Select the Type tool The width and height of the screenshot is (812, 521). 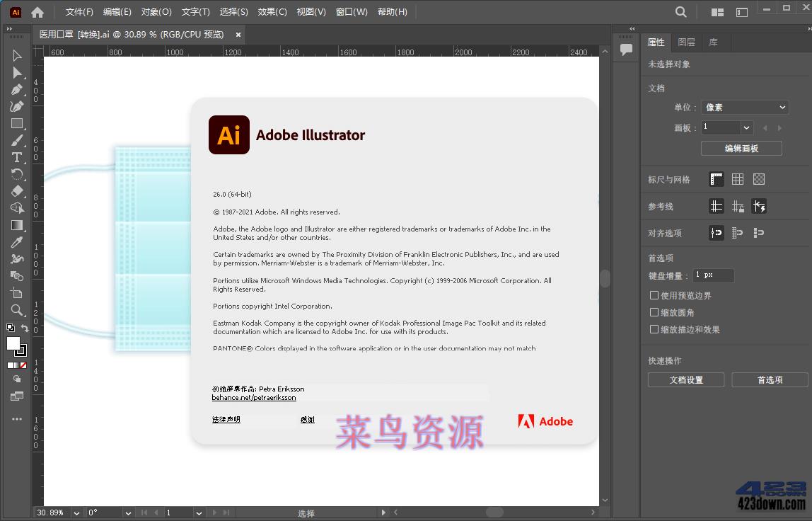click(x=16, y=157)
